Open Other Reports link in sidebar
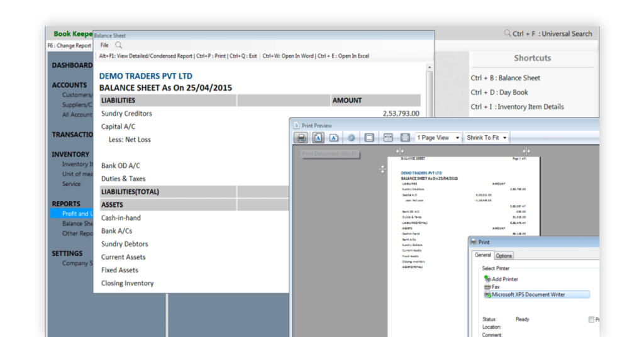 click(x=77, y=233)
